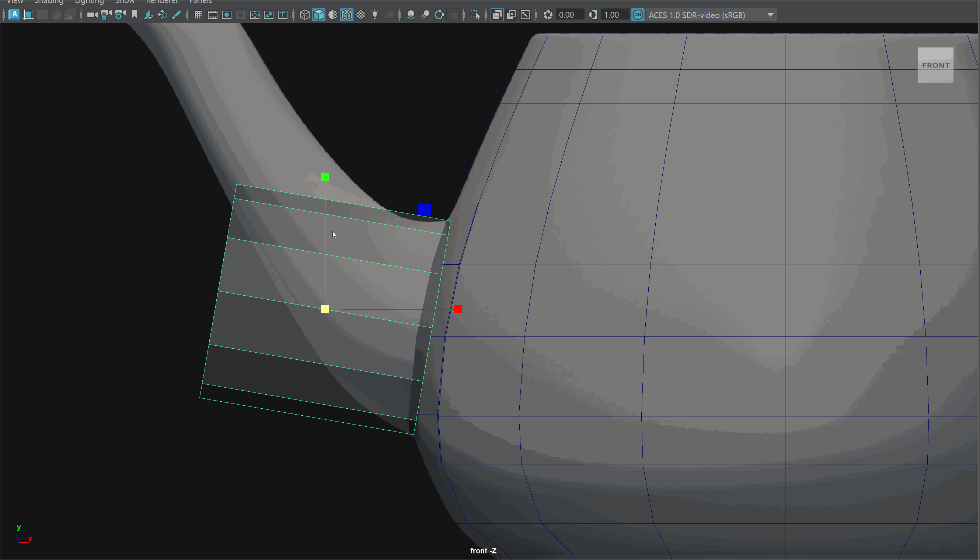Enable the textured checker display icon

click(x=361, y=15)
